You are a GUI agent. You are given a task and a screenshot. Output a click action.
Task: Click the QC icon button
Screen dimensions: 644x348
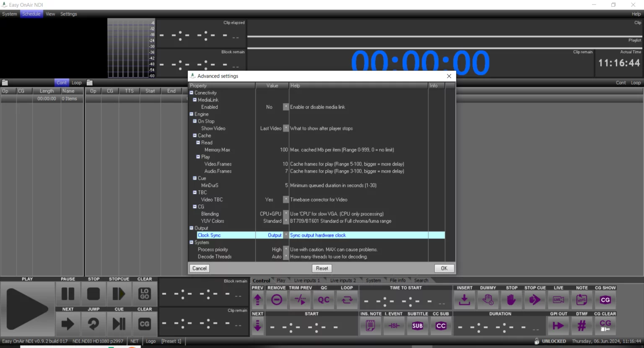pyautogui.click(x=324, y=300)
